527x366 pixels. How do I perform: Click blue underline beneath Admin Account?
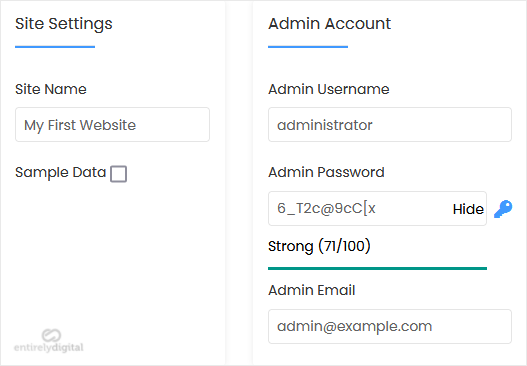point(308,47)
